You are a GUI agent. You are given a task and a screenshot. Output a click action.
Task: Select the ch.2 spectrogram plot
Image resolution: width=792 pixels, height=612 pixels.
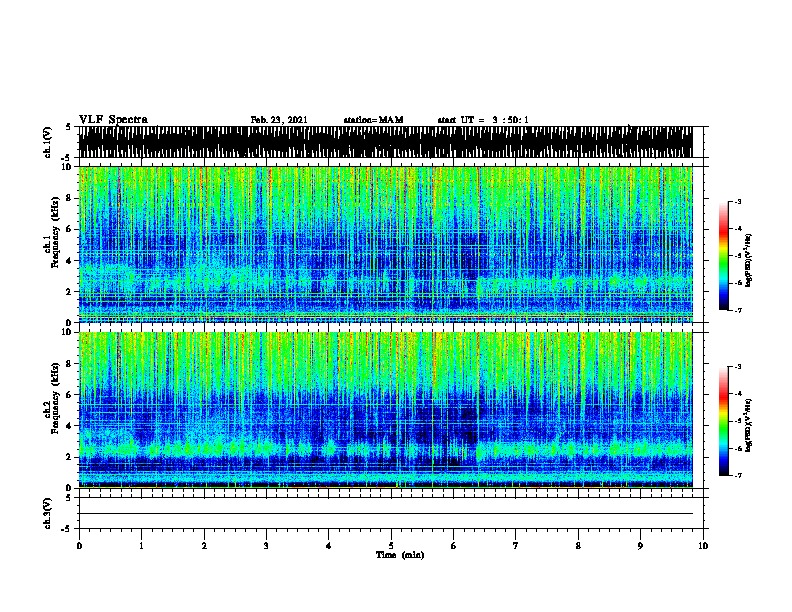385,410
